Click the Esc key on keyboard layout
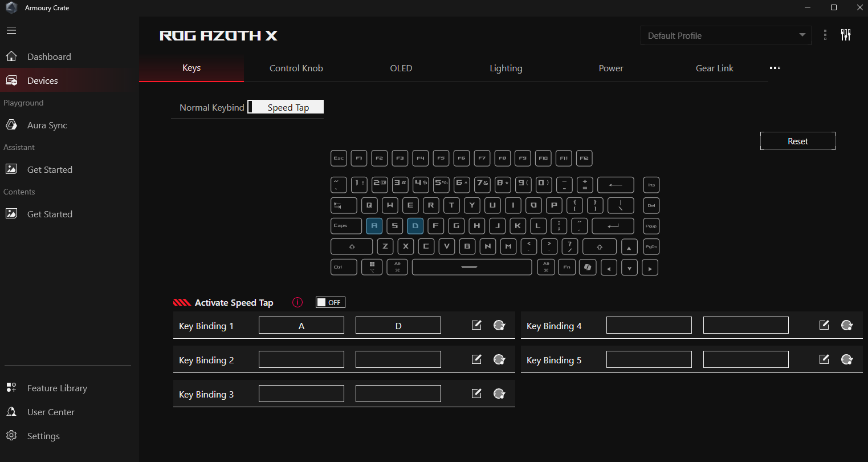The width and height of the screenshot is (868, 462). point(339,158)
